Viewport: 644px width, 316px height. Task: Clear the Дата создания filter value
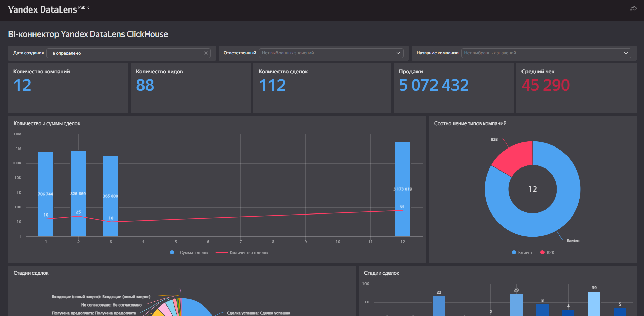(206, 53)
